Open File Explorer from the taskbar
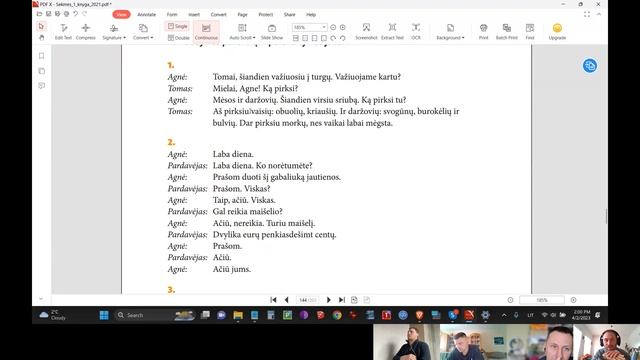This screenshot has width=640, height=360. pos(238,315)
